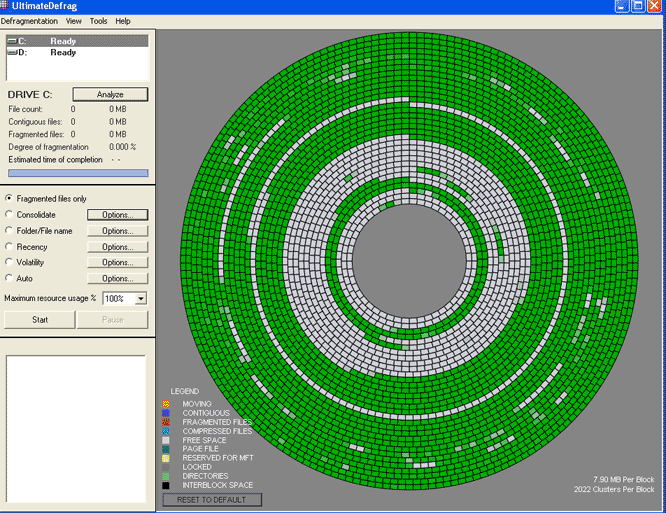Minimize the UltimateDefrag window
The height and width of the screenshot is (513, 666).
(622, 6)
